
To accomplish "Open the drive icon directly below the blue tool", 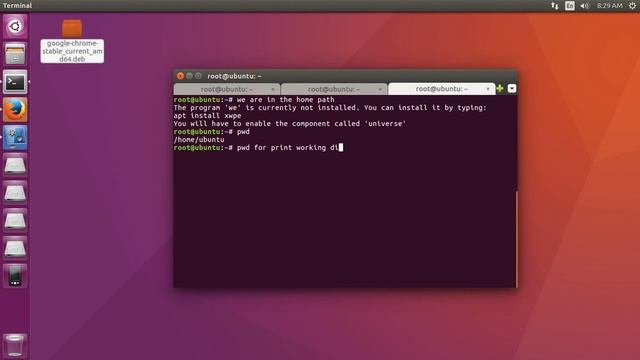I will (x=15, y=165).
